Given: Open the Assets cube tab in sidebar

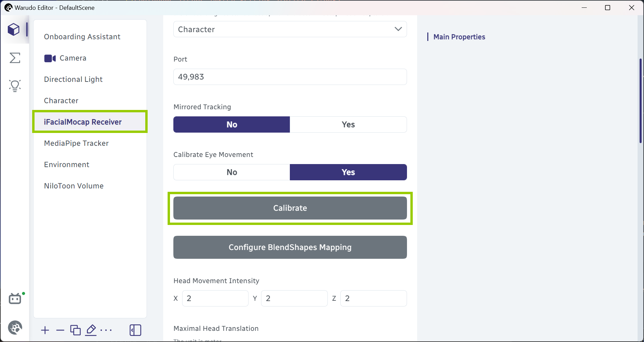Looking at the screenshot, I should pos(14,30).
